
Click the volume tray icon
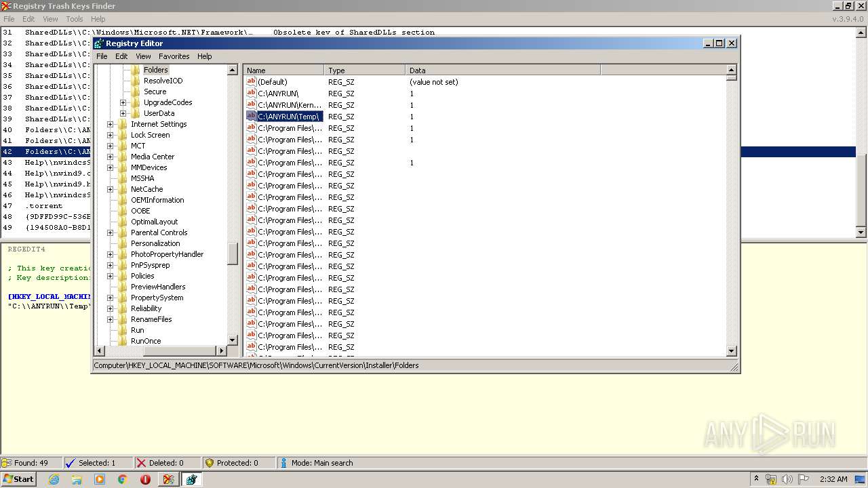pyautogui.click(x=787, y=479)
